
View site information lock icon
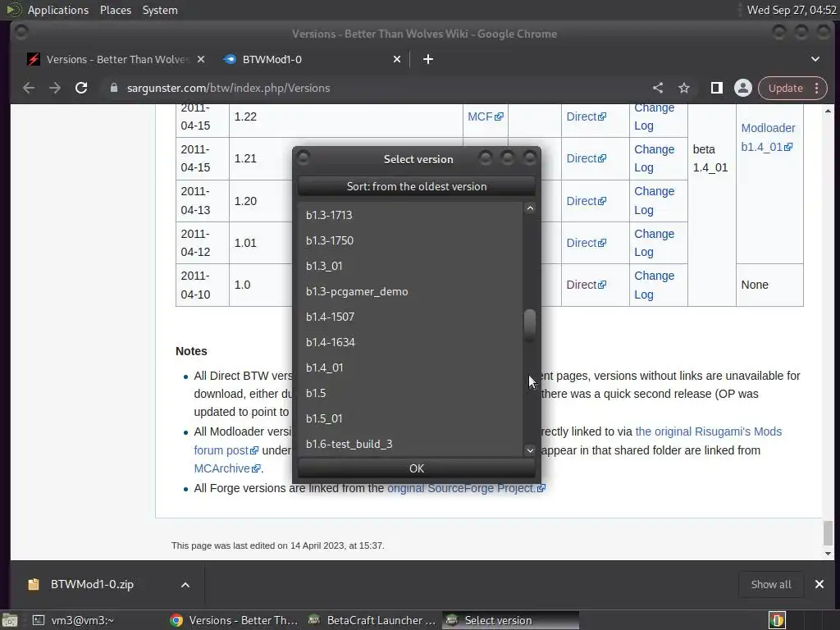coord(113,88)
